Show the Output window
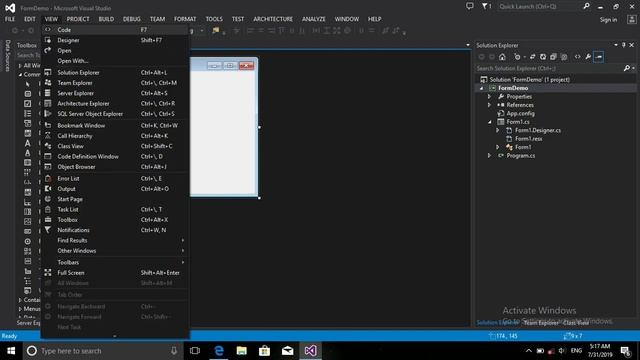 coord(114,189)
